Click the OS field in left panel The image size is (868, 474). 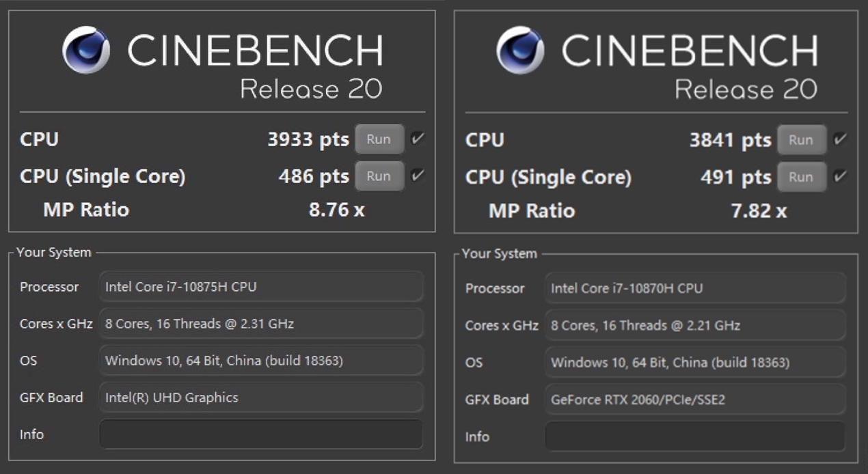(x=261, y=361)
